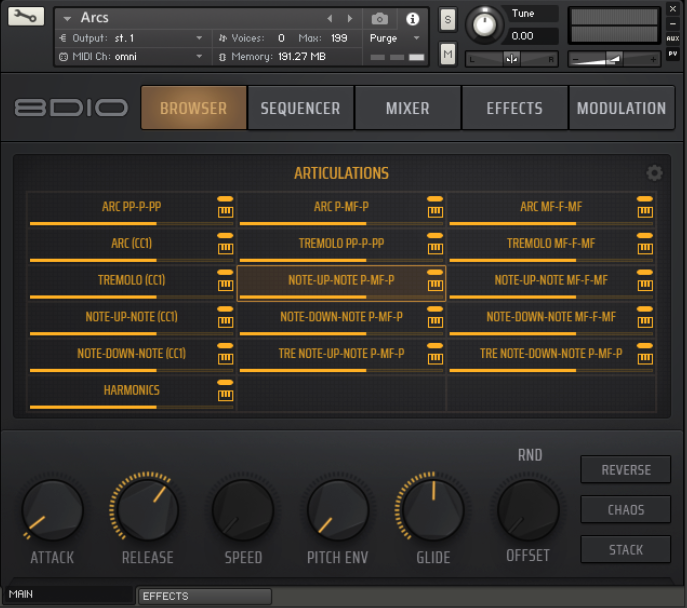Click keyboard icon for NOTE-DOWN-NOTE P-MF-P
The height and width of the screenshot is (608, 687).
click(x=435, y=322)
